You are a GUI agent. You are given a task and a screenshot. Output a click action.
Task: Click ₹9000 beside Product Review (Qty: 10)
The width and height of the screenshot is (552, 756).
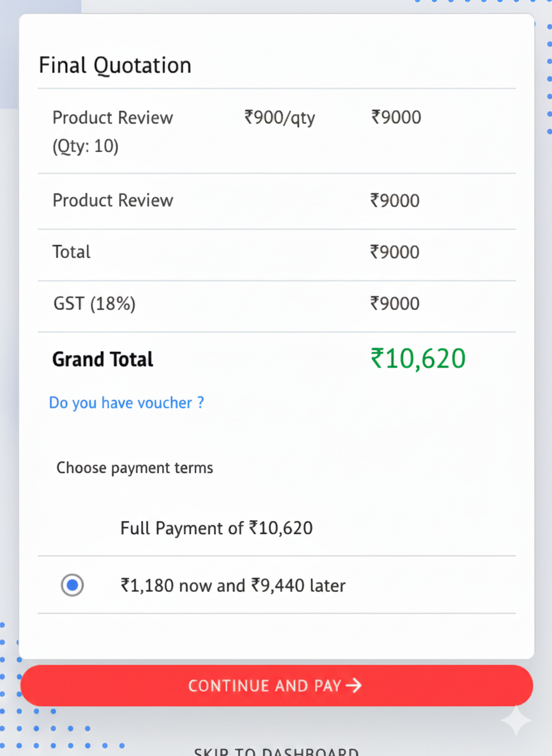click(396, 117)
